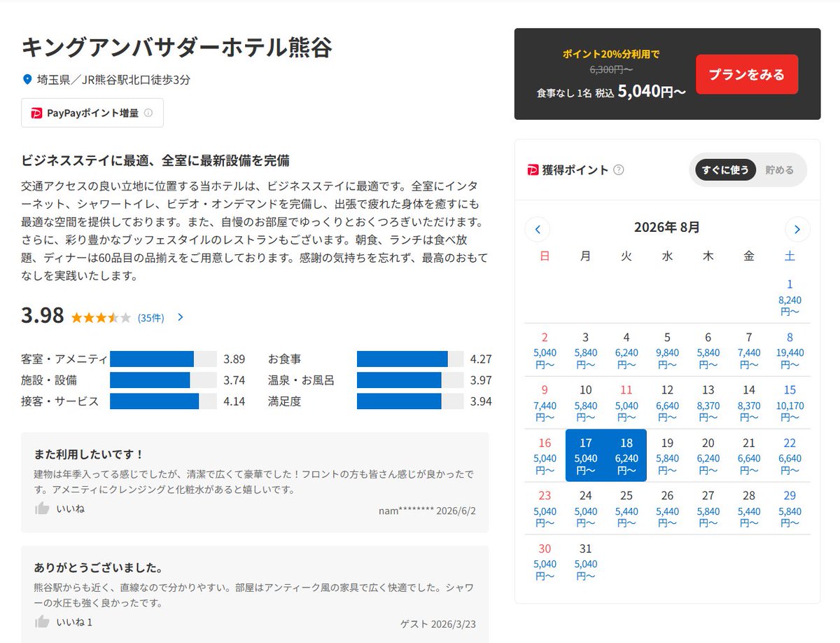Select August 27 in the calendar
The image size is (840, 643).
click(708, 509)
